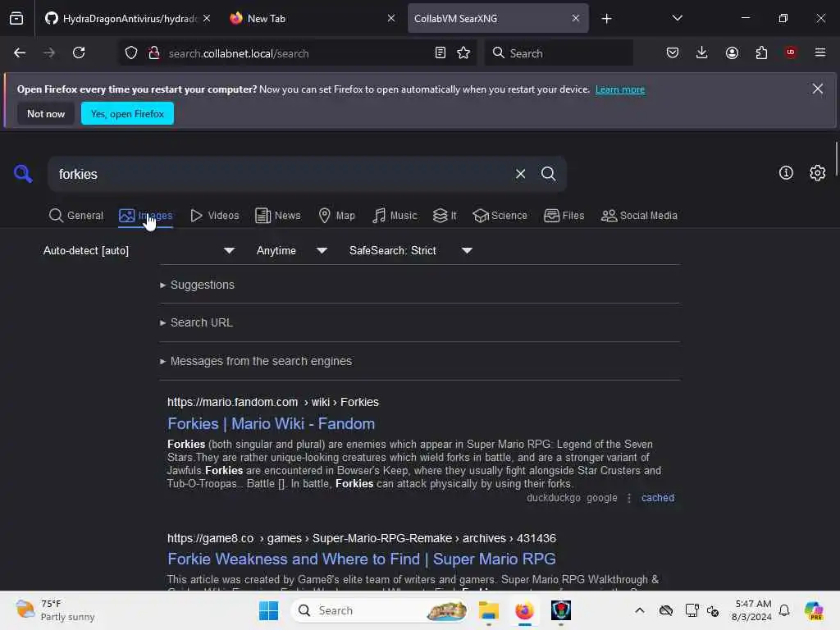840x630 pixels.
Task: Show hidden system tray icons
Action: pos(640,610)
